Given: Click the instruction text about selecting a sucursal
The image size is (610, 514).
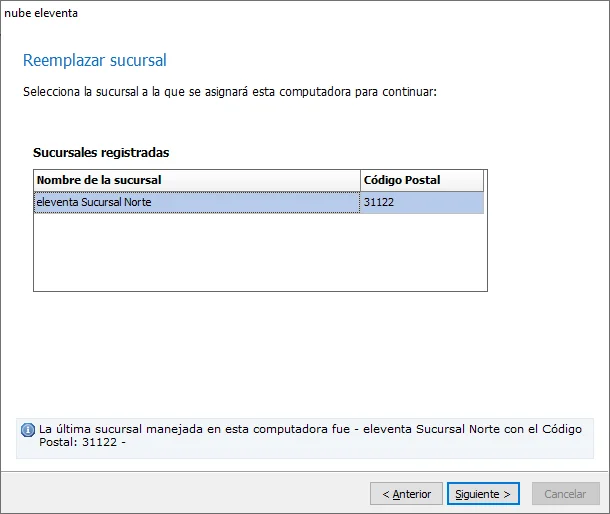Looking at the screenshot, I should coord(230,92).
